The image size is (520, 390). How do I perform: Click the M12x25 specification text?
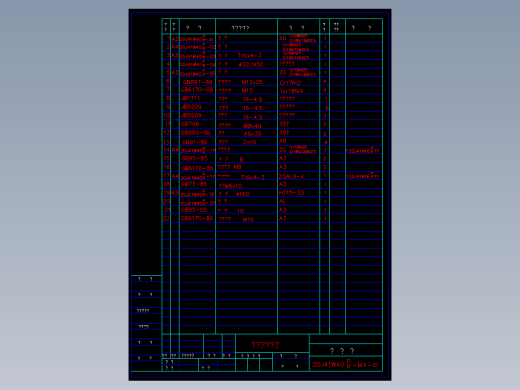click(x=252, y=82)
